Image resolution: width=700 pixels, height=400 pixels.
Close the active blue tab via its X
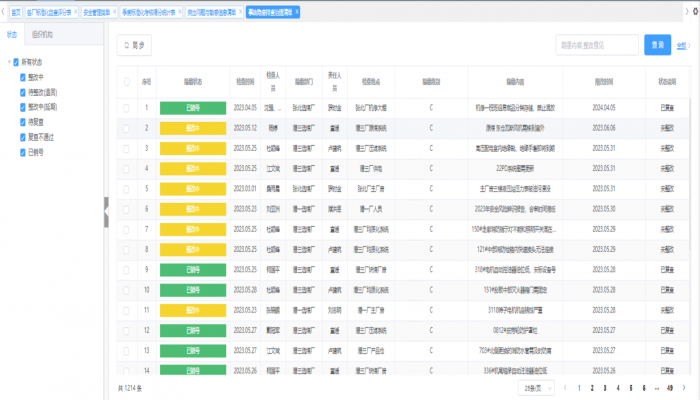pyautogui.click(x=297, y=12)
